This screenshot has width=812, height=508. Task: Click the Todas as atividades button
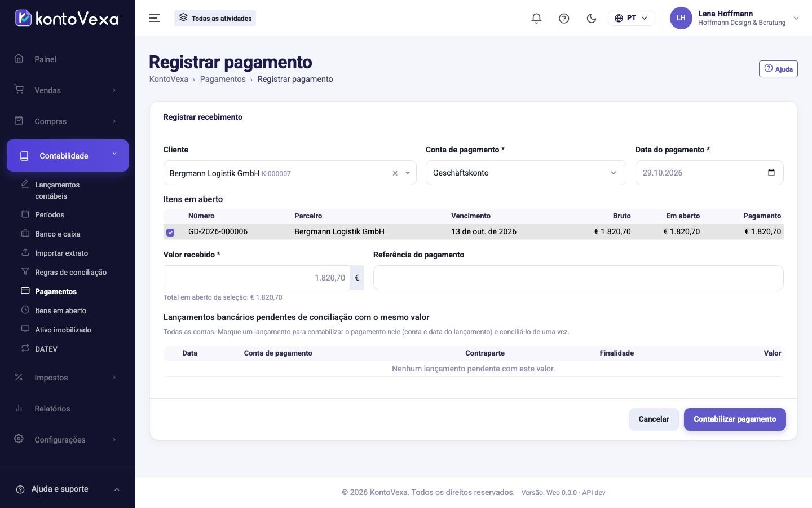tap(215, 18)
